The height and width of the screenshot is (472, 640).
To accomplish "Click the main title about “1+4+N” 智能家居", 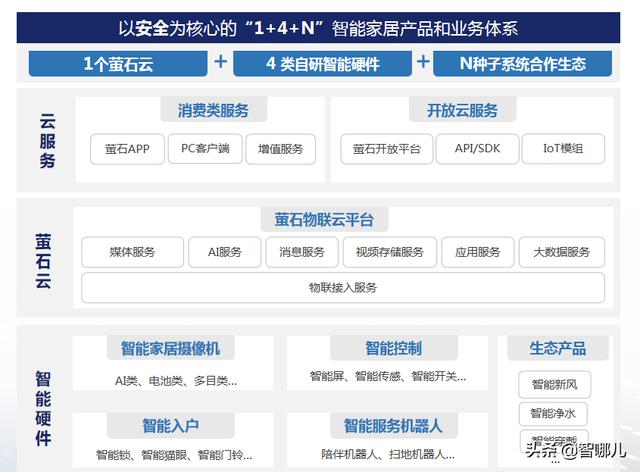I will tap(318, 28).
